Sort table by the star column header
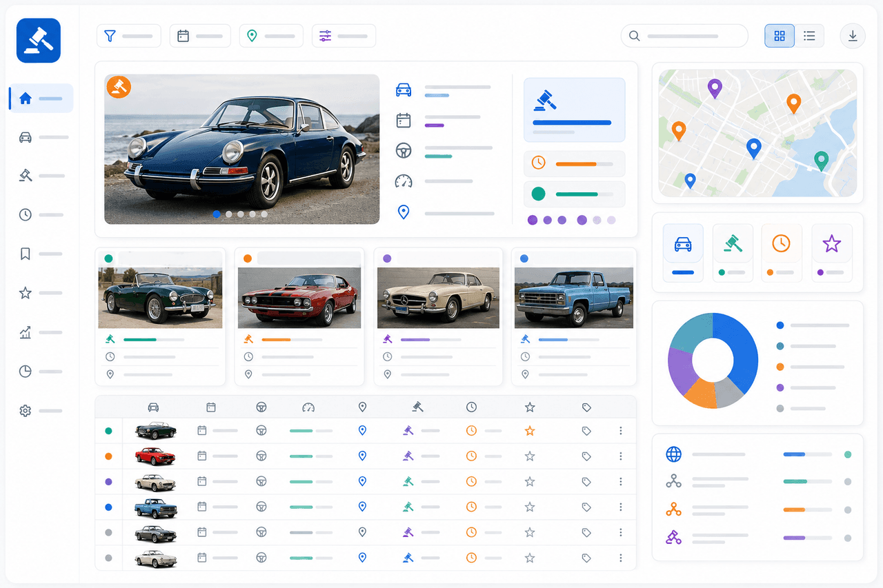 pos(530,407)
